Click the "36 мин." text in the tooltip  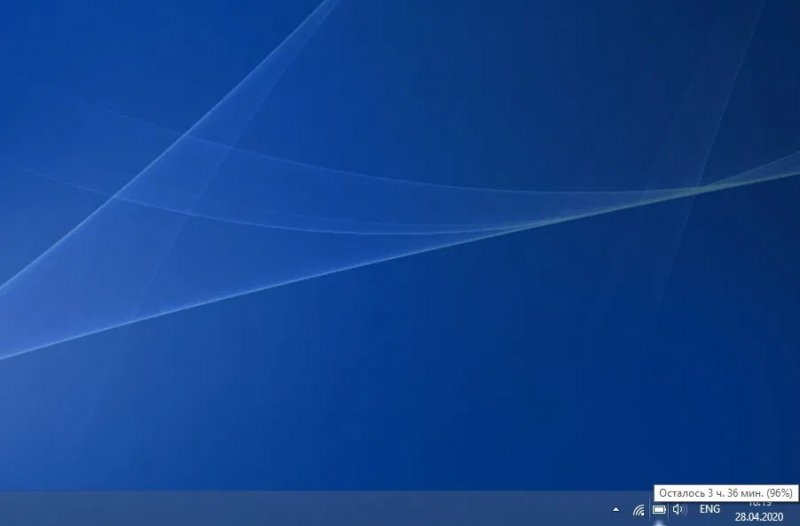(x=740, y=492)
